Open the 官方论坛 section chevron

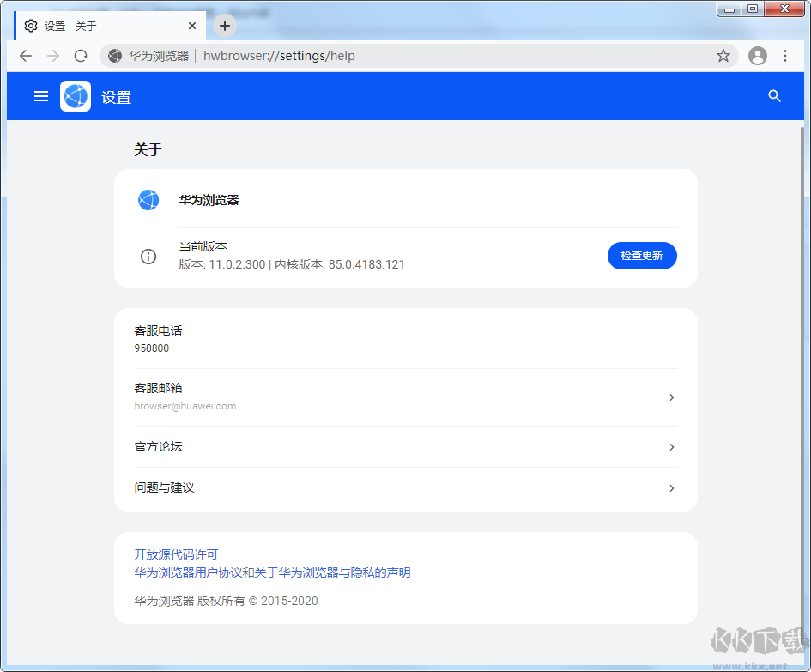(672, 447)
